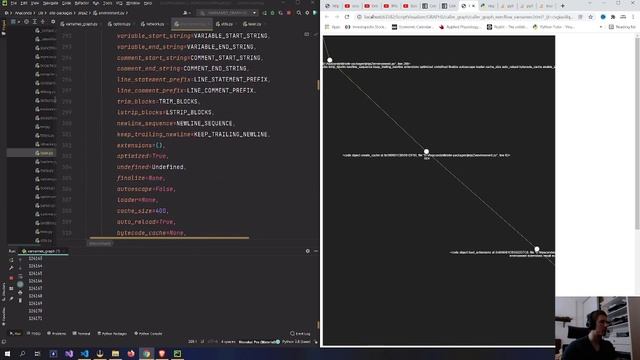
Task: Open the Run tool window tab at bottom
Action: pyautogui.click(x=15, y=333)
